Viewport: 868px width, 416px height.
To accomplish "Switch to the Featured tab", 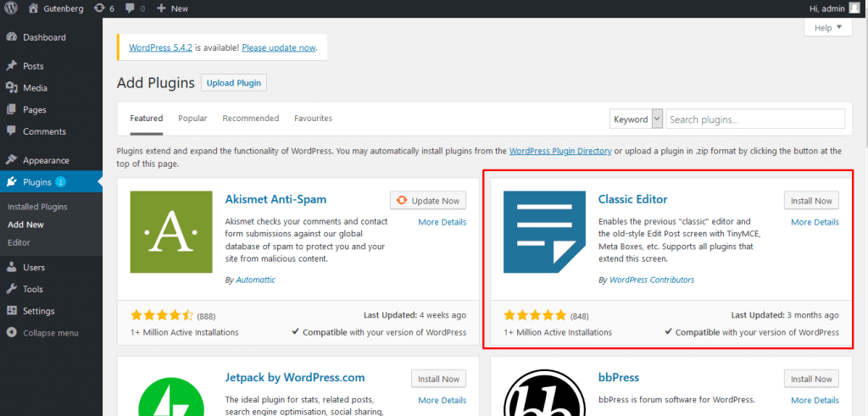I will coord(146,119).
